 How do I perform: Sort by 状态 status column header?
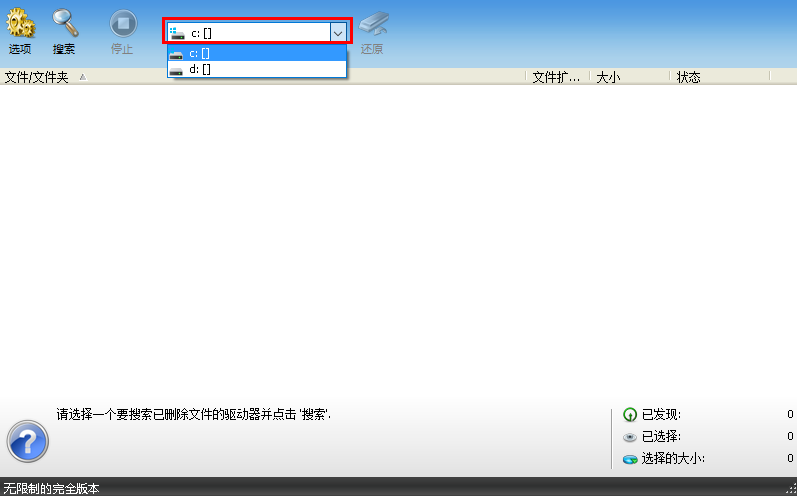pos(720,77)
